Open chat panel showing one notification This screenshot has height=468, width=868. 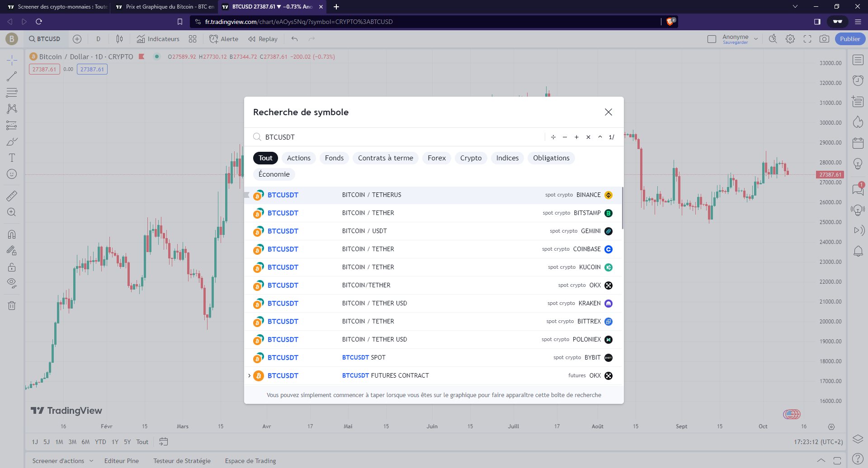click(x=858, y=190)
